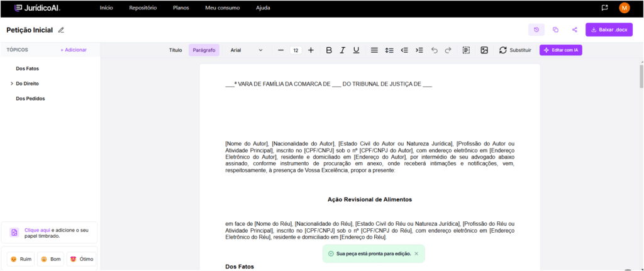Open the Arial font dropdown
The width and height of the screenshot is (644, 271).
pyautogui.click(x=246, y=50)
